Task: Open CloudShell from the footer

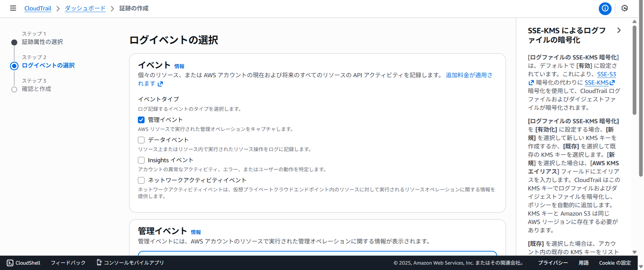Action: click(24, 263)
